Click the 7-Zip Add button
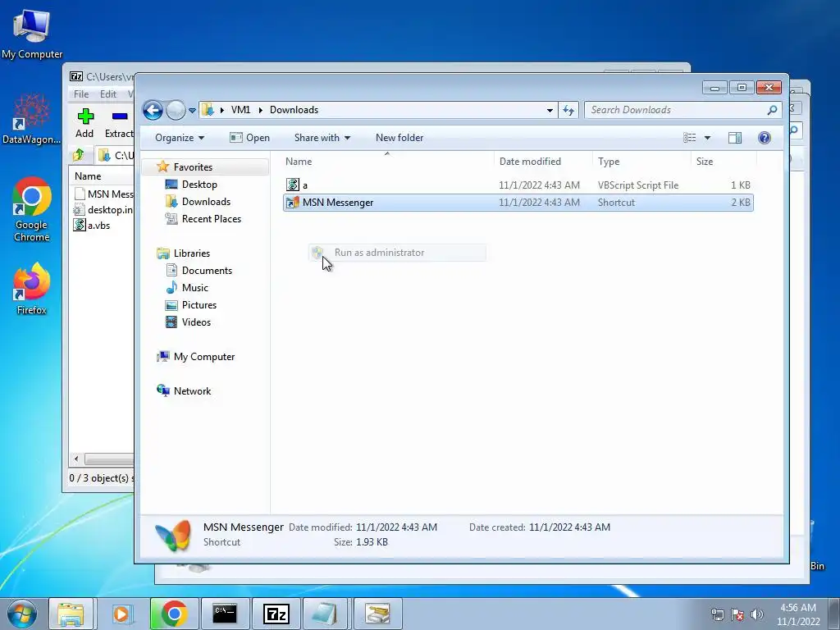The width and height of the screenshot is (840, 630). [84, 123]
